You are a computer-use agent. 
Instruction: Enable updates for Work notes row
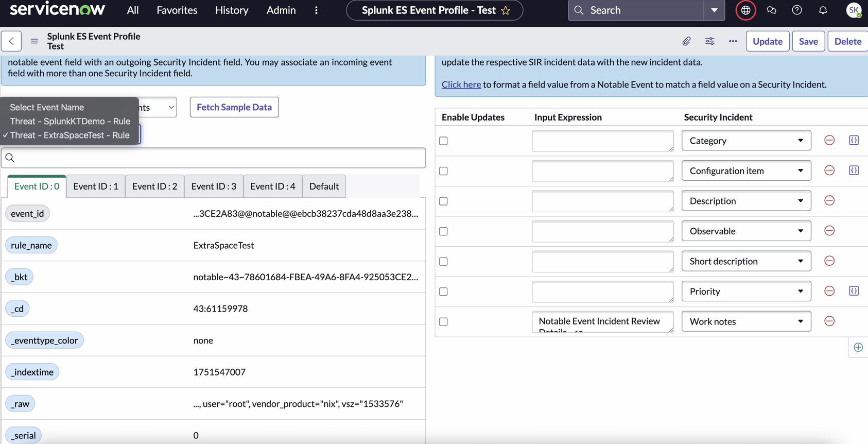443,322
